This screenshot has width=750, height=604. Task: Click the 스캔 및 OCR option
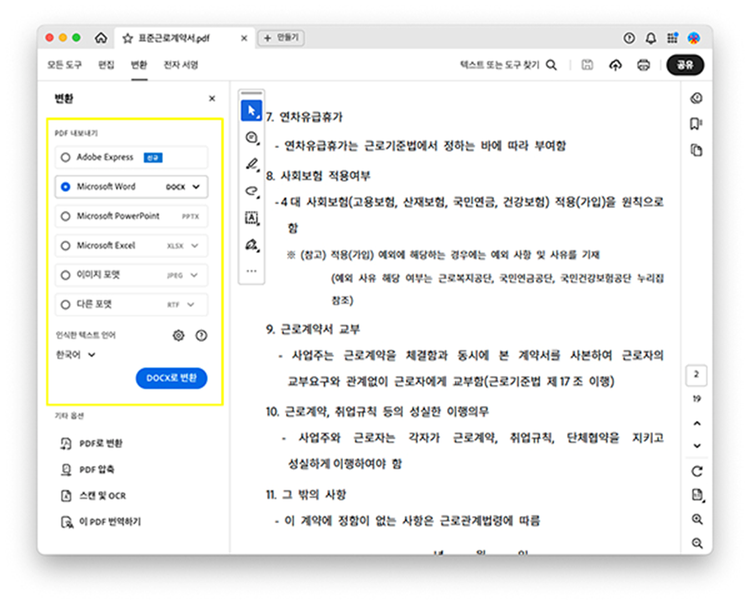coord(94,496)
